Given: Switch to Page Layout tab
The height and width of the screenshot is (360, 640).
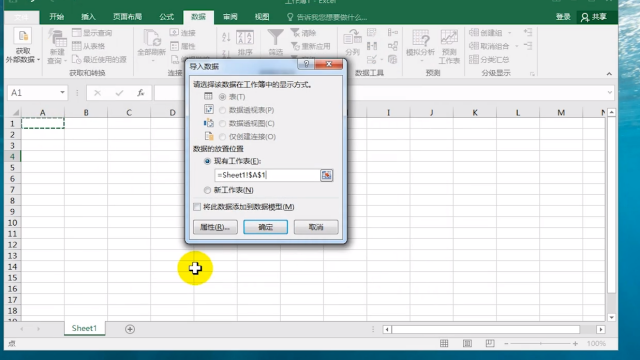Looking at the screenshot, I should [127, 17].
